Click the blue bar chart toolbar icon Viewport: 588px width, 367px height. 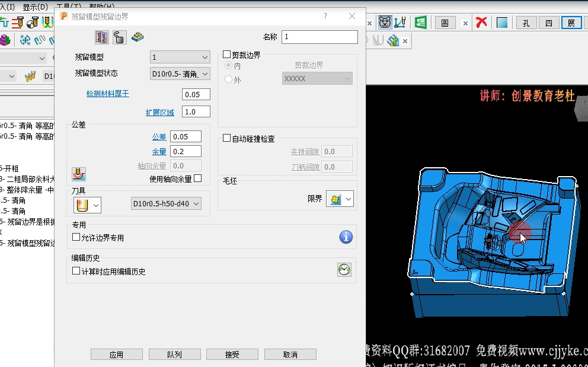(393, 40)
